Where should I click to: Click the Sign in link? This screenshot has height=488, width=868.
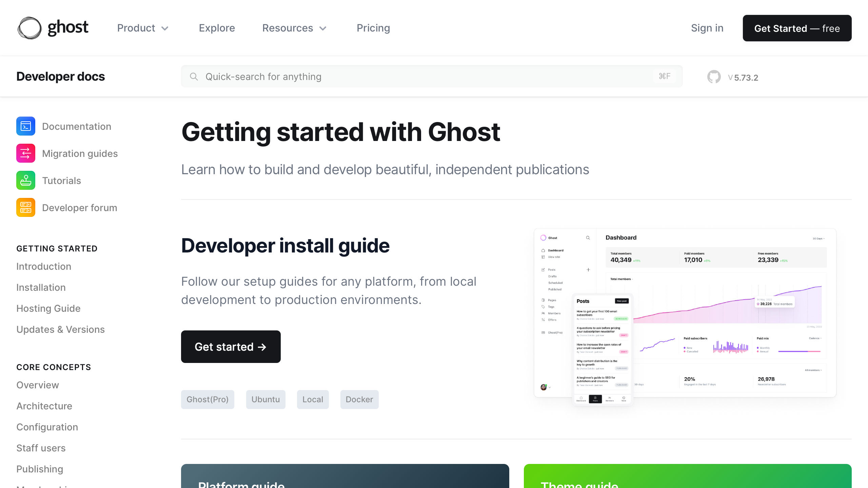tap(707, 28)
